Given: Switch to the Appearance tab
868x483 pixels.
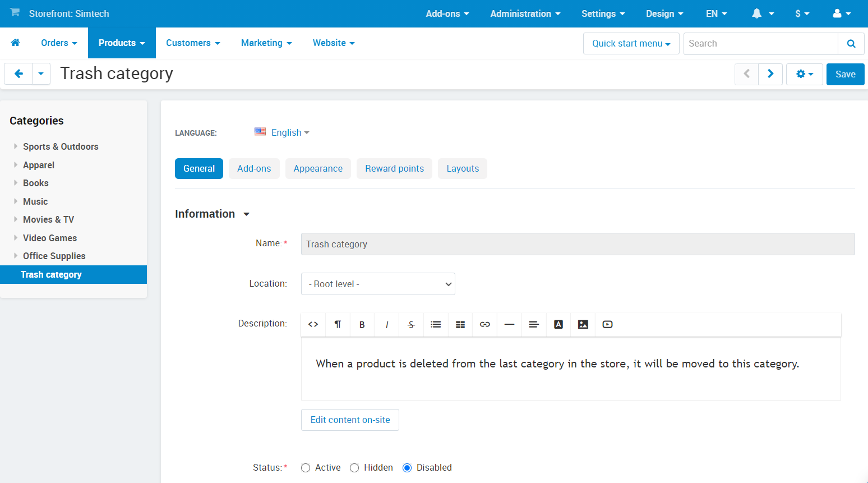Looking at the screenshot, I should (318, 168).
